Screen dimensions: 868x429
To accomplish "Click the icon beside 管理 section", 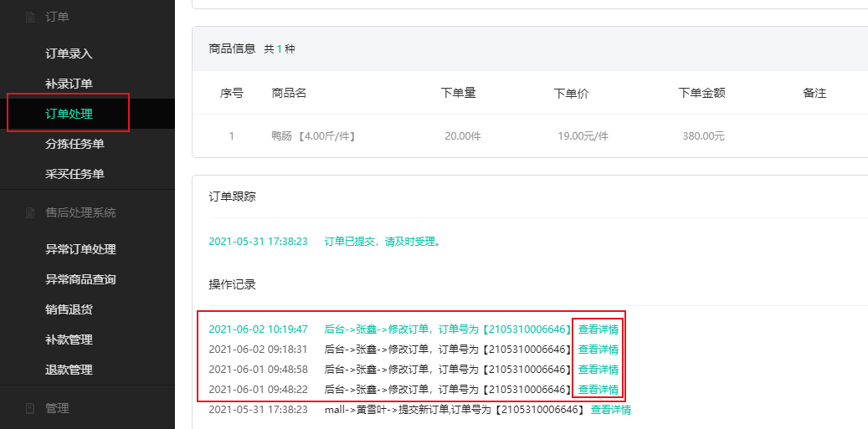I will (30, 409).
